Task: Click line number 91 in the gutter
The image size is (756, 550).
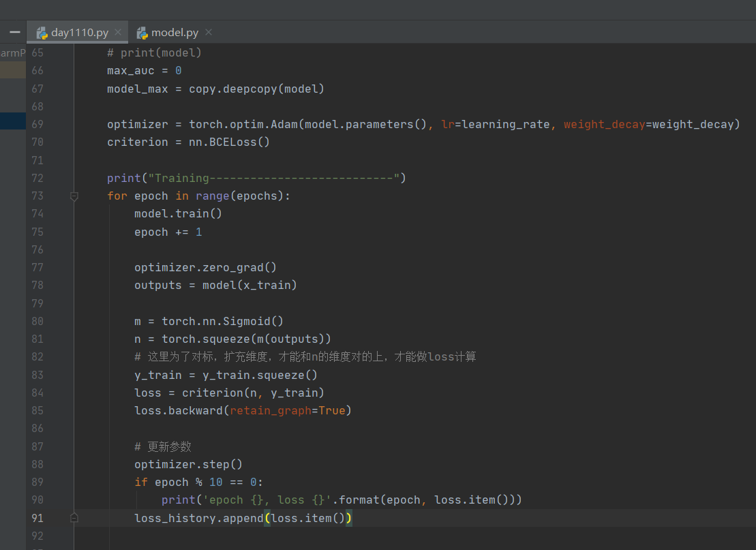Action: coord(37,518)
